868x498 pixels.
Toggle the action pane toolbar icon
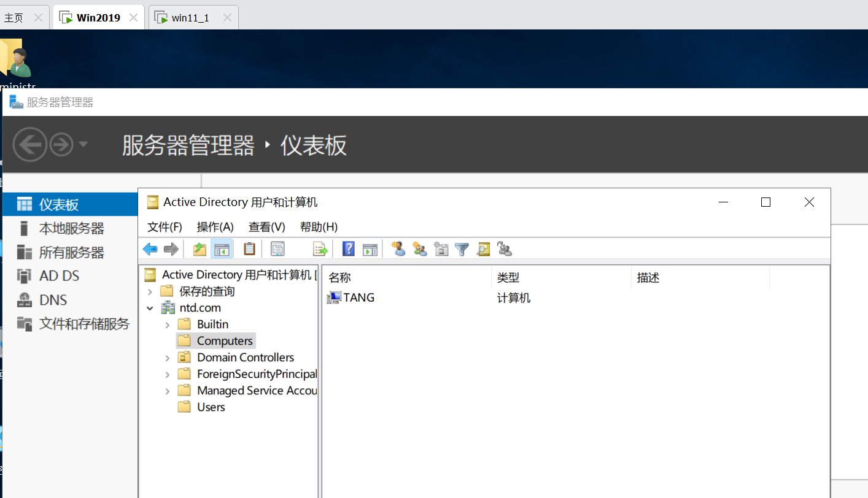(x=370, y=249)
